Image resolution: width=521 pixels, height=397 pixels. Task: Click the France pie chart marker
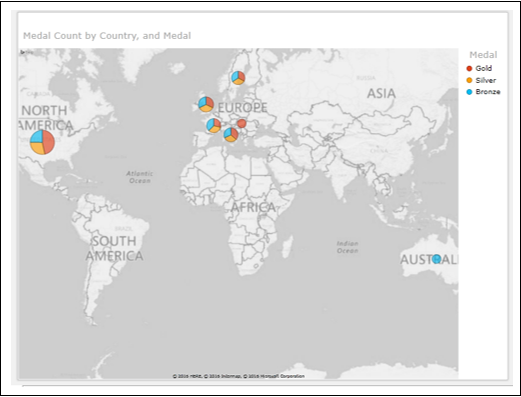214,125
